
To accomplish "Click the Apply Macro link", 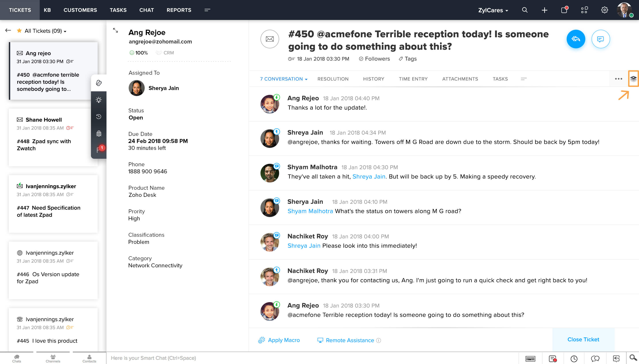I will 284,340.
